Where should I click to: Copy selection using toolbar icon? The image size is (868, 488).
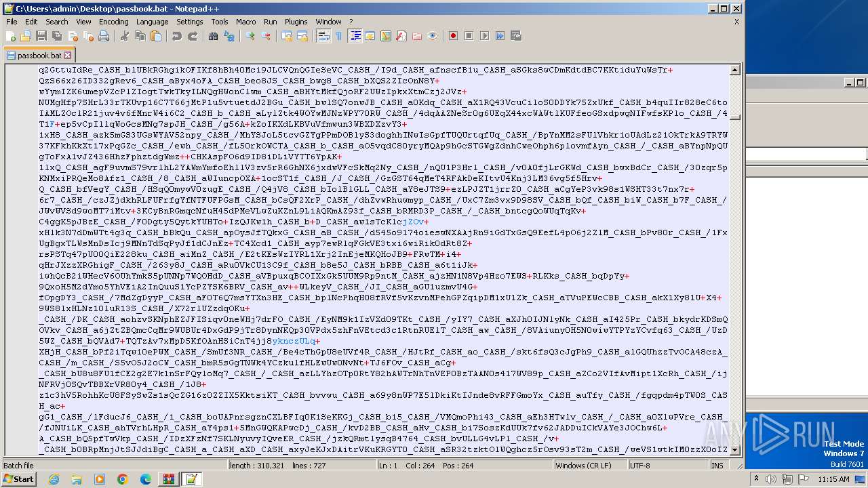click(140, 36)
